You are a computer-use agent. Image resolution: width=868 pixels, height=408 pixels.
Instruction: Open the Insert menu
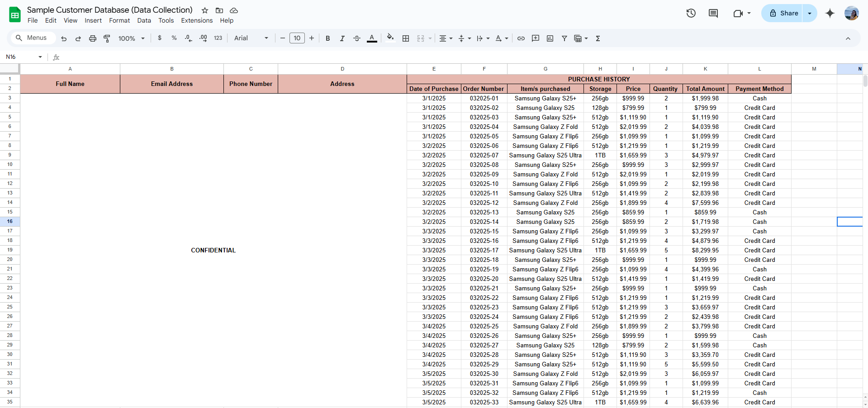click(x=93, y=20)
